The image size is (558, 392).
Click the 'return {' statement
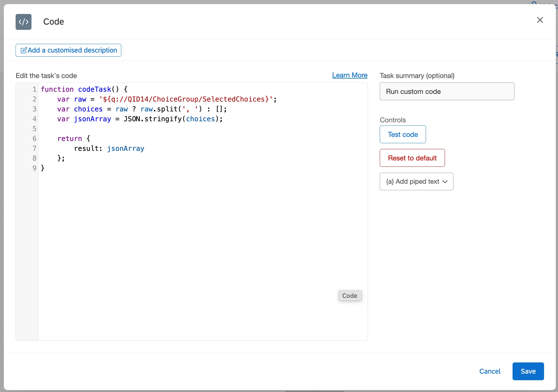point(74,139)
